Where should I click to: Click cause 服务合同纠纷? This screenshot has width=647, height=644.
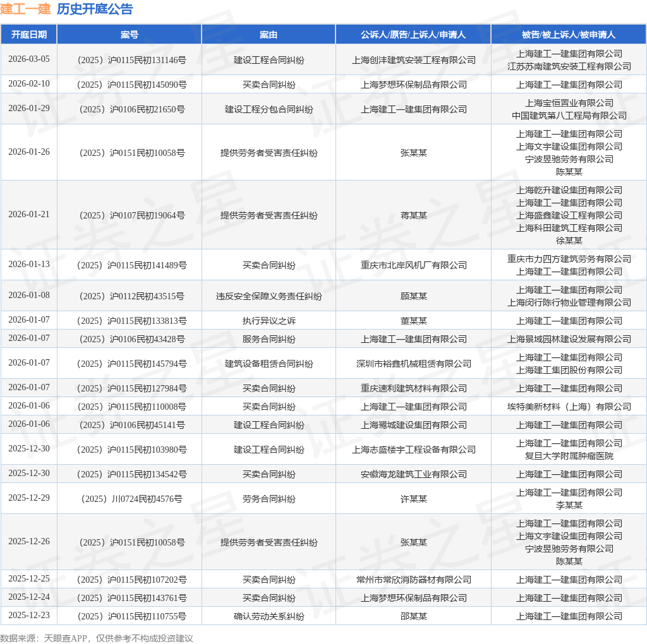point(269,339)
